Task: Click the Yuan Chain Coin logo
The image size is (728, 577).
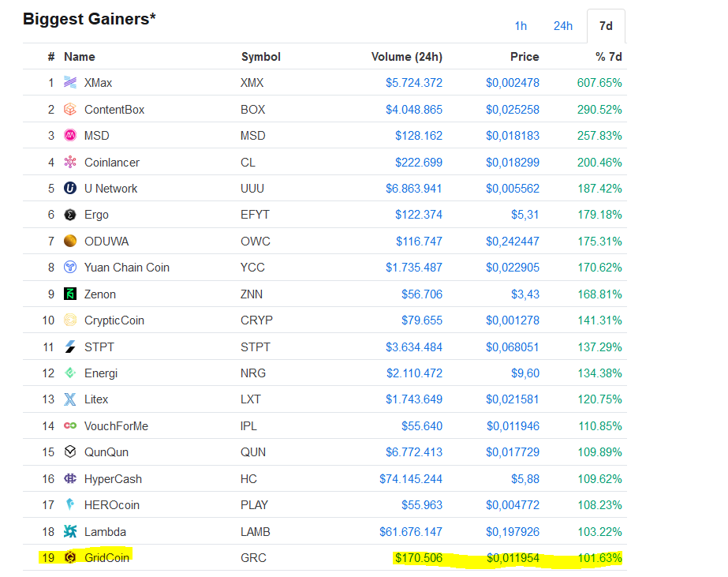Action: (x=70, y=267)
